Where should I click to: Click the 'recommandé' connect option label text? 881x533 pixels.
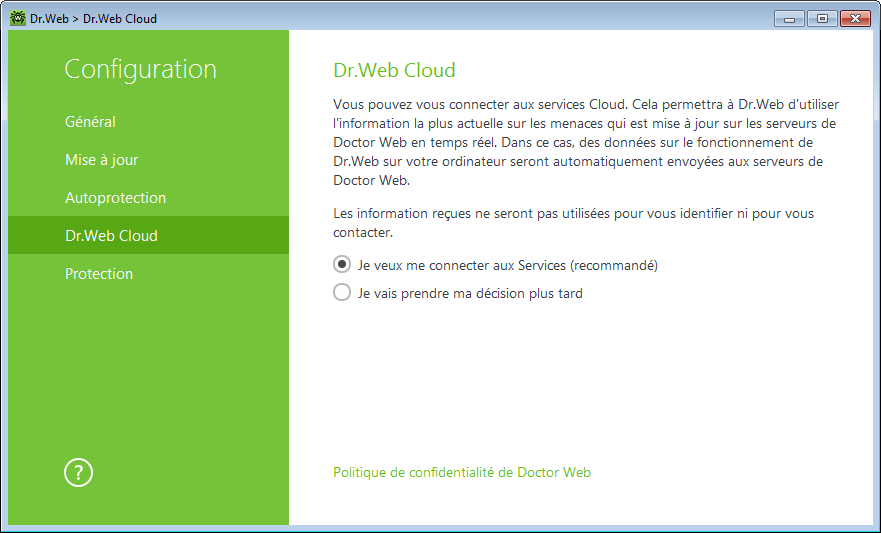click(507, 265)
